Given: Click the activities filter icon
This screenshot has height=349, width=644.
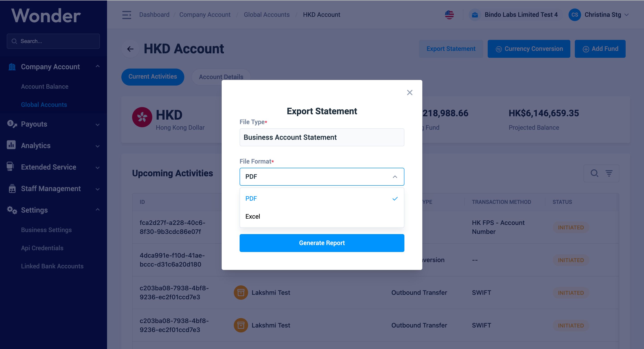Looking at the screenshot, I should click(x=609, y=173).
